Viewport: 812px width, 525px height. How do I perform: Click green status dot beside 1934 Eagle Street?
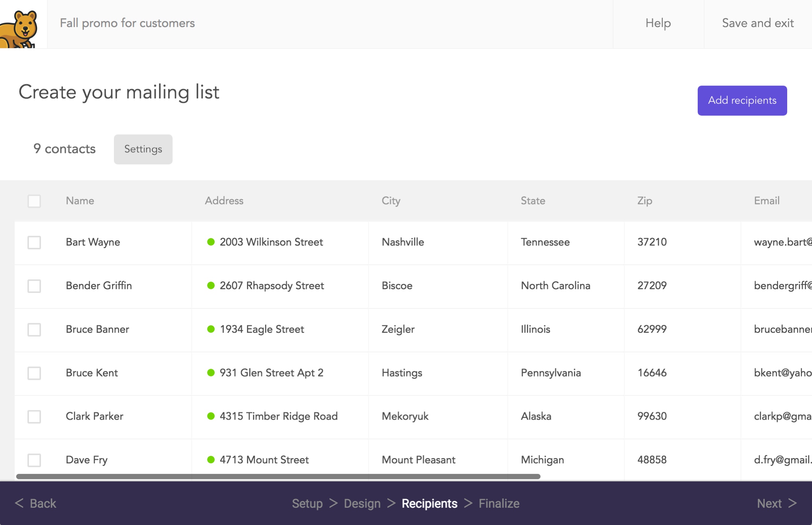(x=211, y=329)
